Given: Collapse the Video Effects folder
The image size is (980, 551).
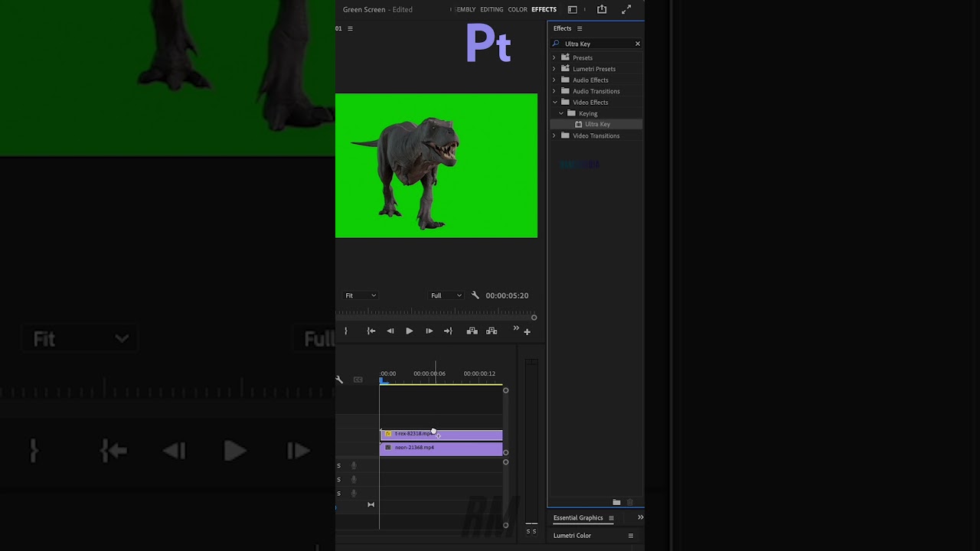Looking at the screenshot, I should [555, 102].
